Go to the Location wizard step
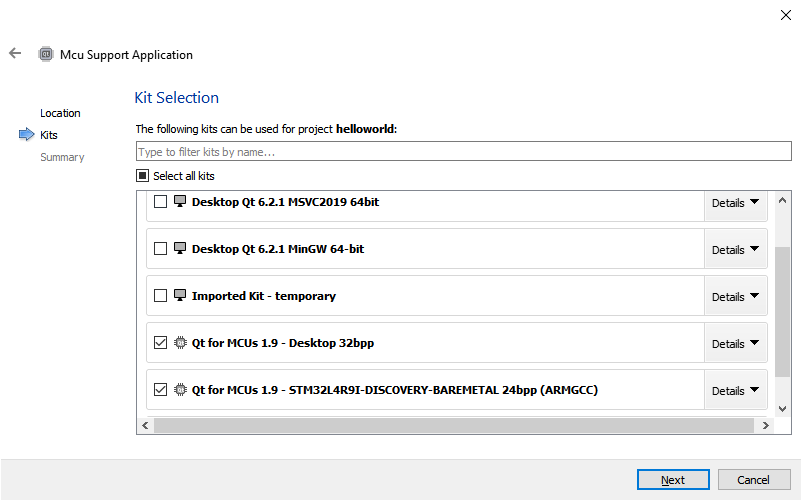 coord(60,113)
